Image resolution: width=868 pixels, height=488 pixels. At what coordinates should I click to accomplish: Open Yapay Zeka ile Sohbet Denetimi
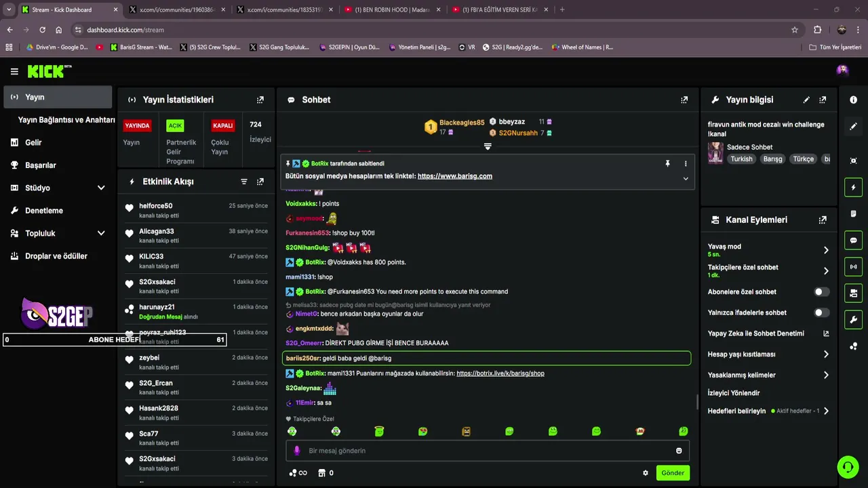(768, 333)
